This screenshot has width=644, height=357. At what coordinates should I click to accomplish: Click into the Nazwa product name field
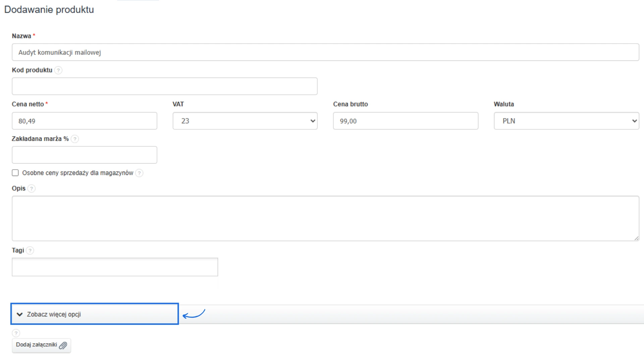pos(325,52)
